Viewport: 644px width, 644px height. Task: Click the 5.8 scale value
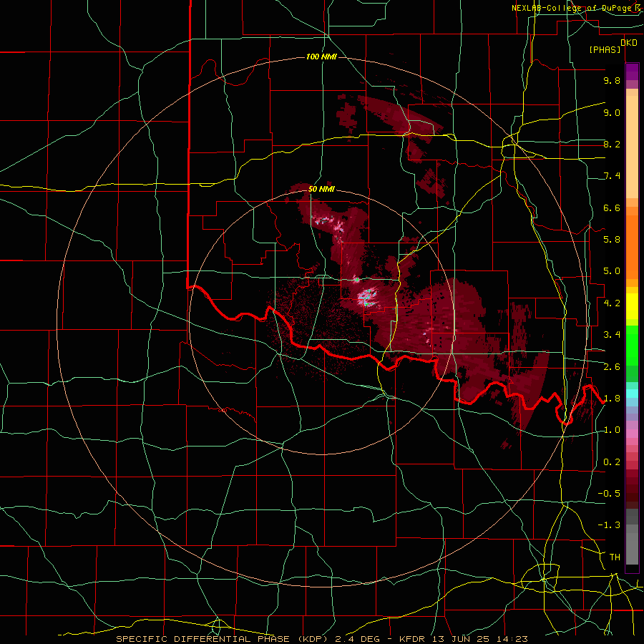click(x=612, y=240)
